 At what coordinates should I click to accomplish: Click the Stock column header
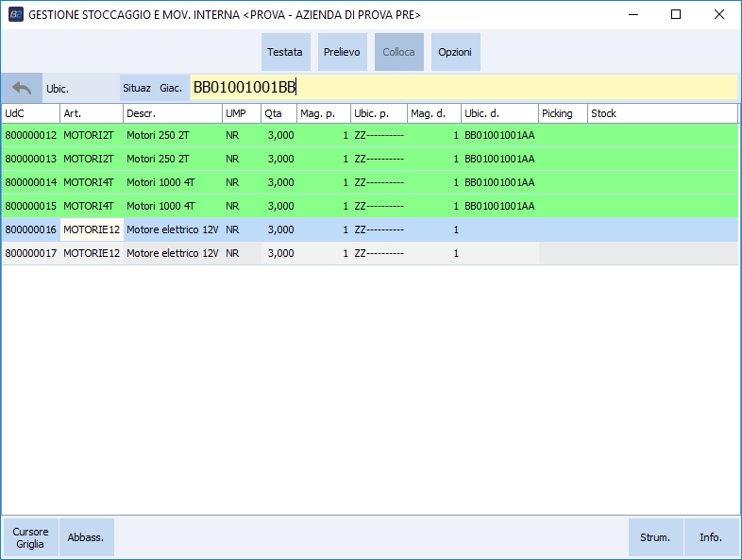point(661,113)
